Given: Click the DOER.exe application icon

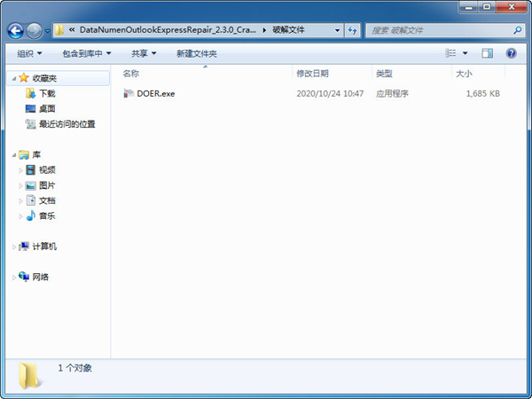Looking at the screenshot, I should coord(129,93).
